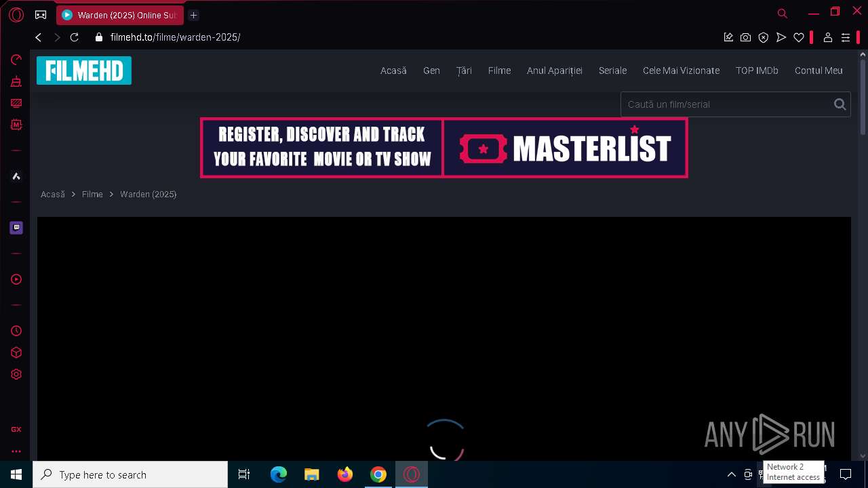868x488 pixels.
Task: Open the Țări menu
Action: [x=464, y=70]
